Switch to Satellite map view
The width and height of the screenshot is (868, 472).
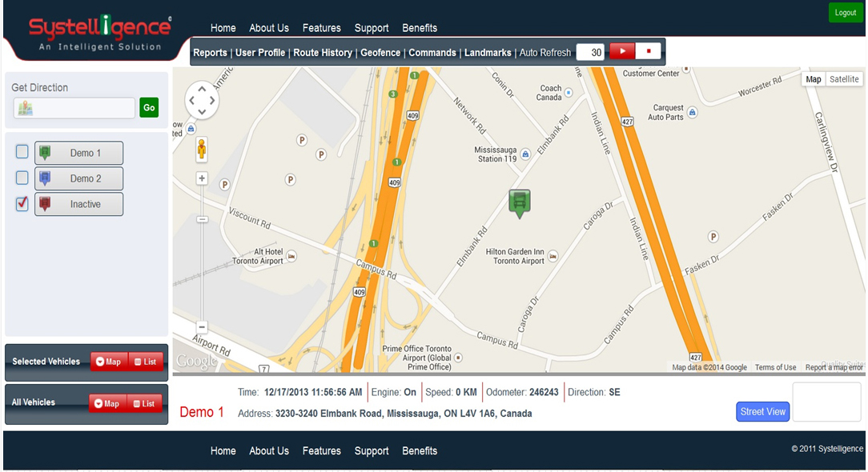click(x=844, y=79)
